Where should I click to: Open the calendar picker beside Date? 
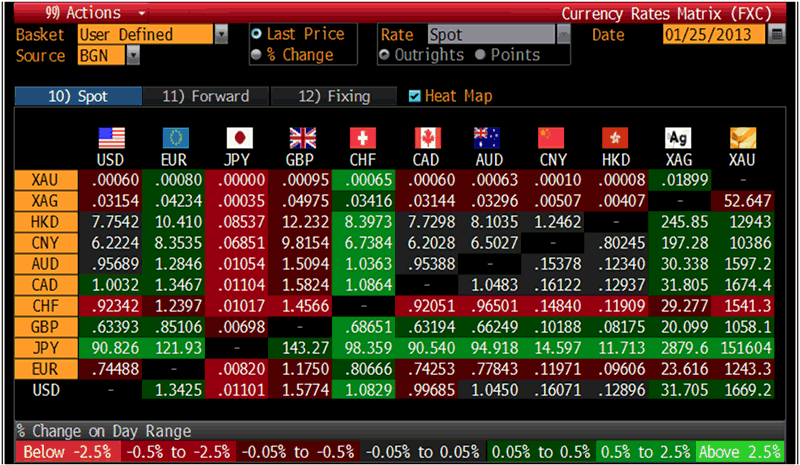pos(777,35)
